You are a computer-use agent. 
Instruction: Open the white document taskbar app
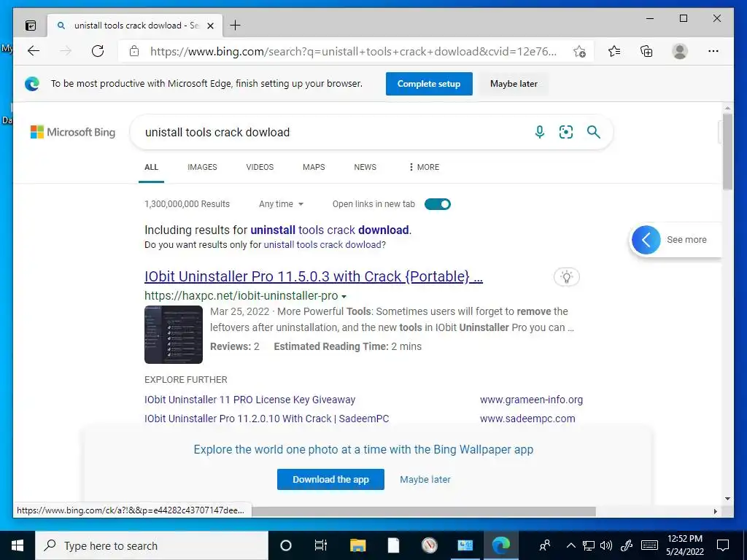click(x=393, y=545)
